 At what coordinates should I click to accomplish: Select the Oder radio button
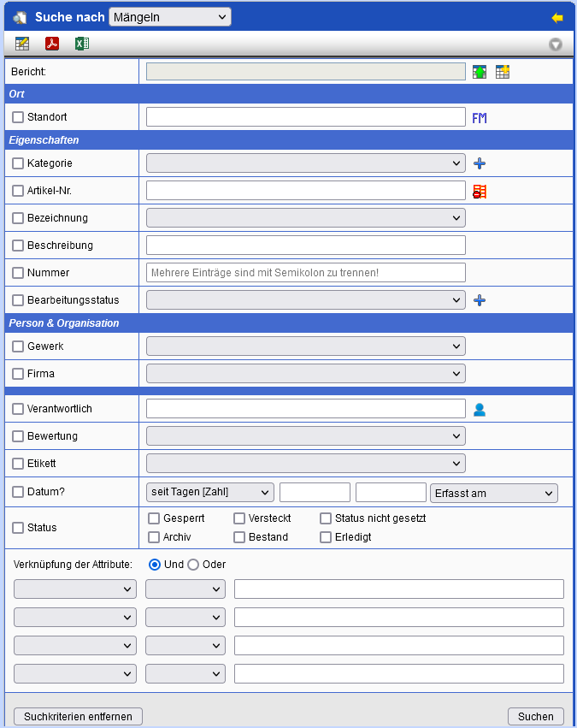tap(193, 565)
